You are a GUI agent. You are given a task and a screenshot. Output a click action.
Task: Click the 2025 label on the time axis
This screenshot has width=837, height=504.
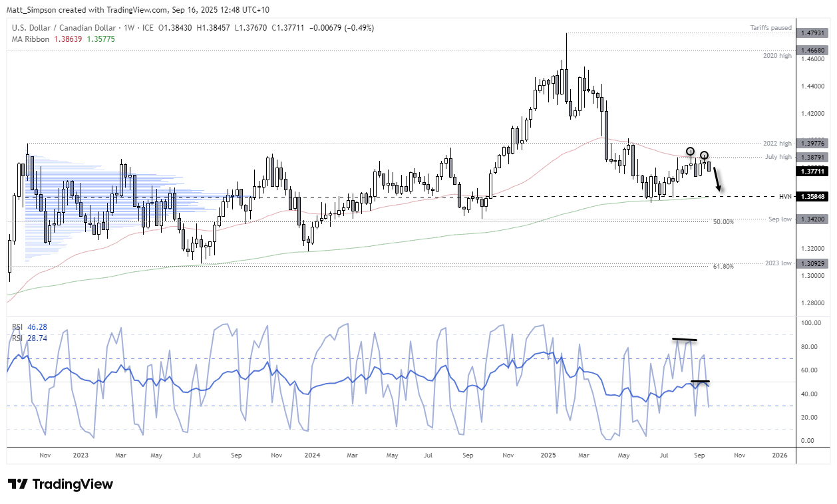click(548, 455)
